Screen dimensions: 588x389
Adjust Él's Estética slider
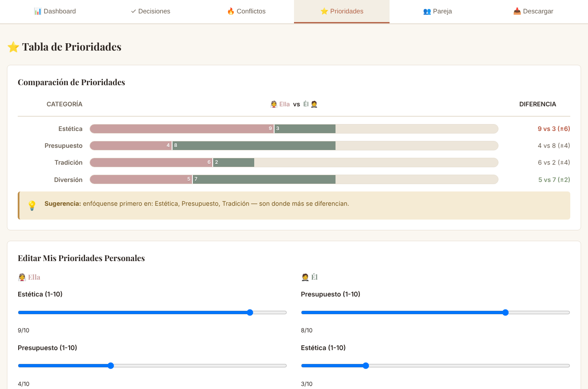(x=435, y=366)
